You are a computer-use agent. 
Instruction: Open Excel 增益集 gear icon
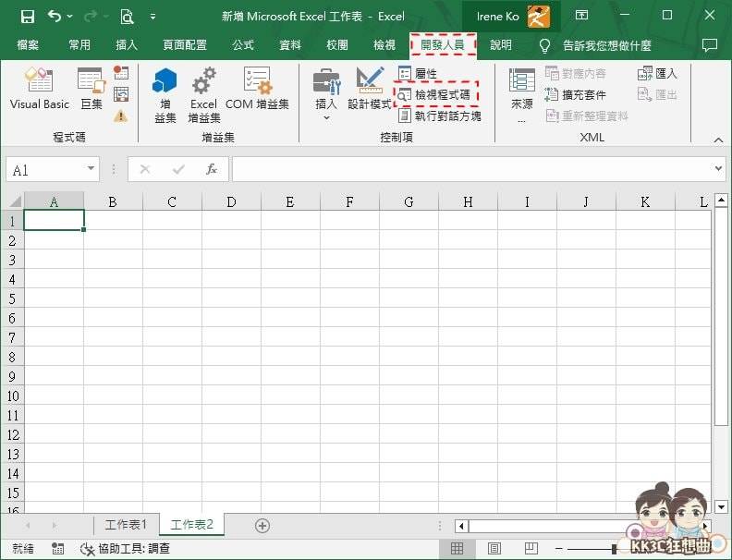point(204,95)
